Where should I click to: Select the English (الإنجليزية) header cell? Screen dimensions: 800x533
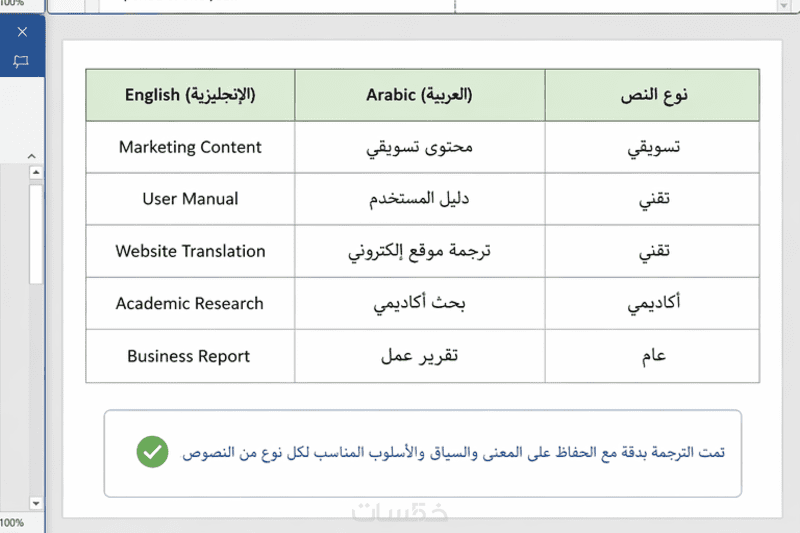(x=190, y=95)
